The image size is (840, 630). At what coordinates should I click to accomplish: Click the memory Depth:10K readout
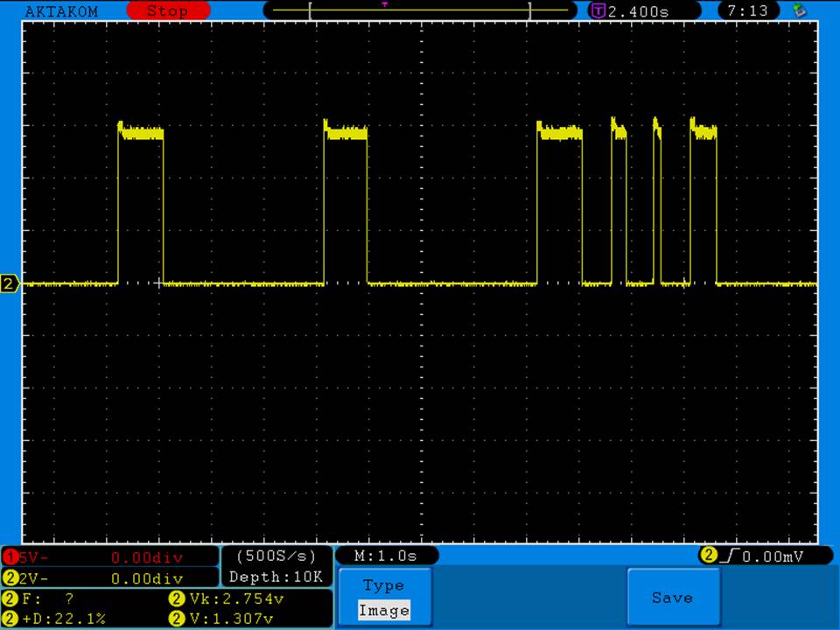click(276, 577)
